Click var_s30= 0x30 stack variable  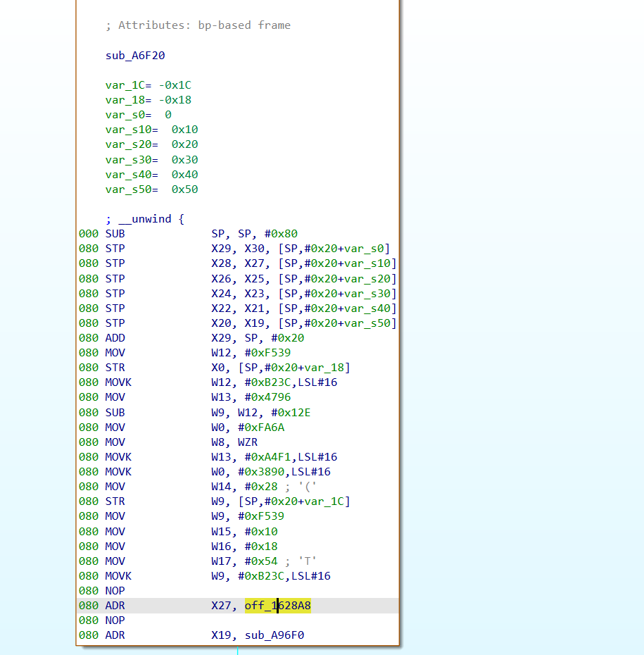151,160
